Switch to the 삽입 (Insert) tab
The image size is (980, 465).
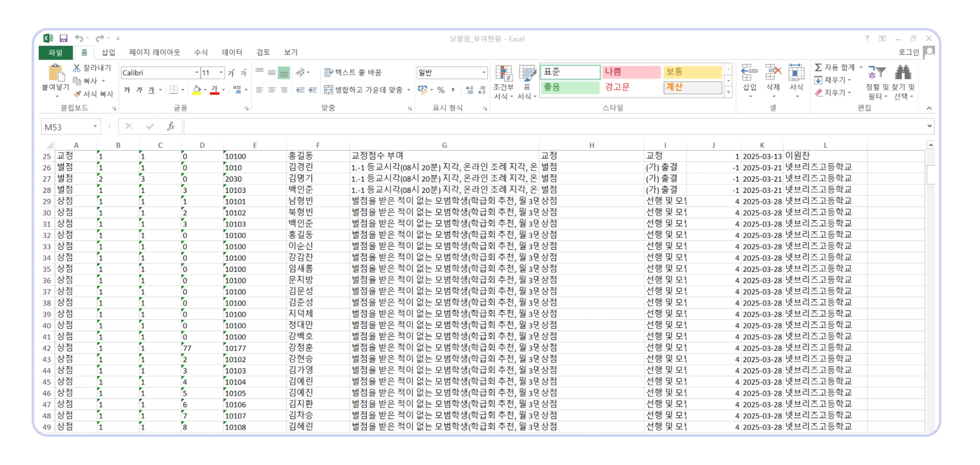(108, 52)
